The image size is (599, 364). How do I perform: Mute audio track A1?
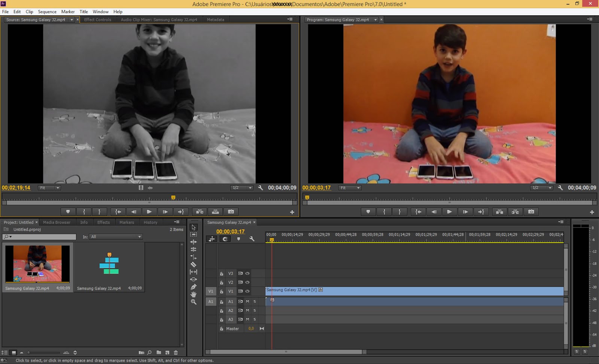coord(247,302)
